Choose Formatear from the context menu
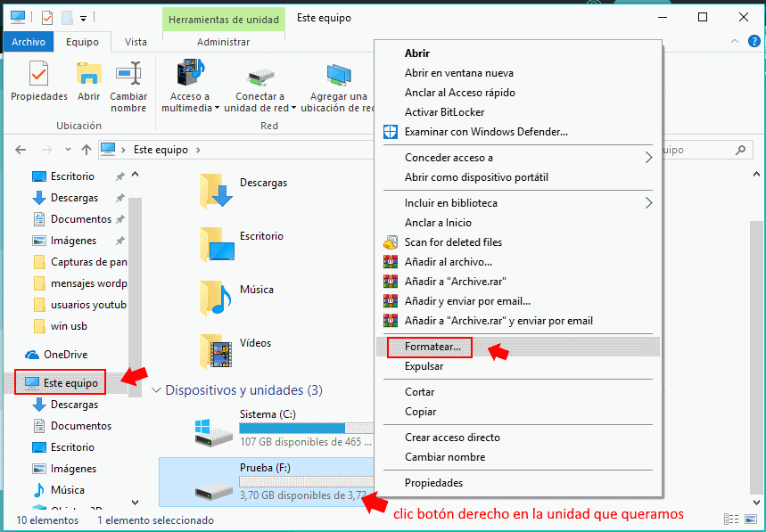The width and height of the screenshot is (766, 532). click(x=432, y=348)
